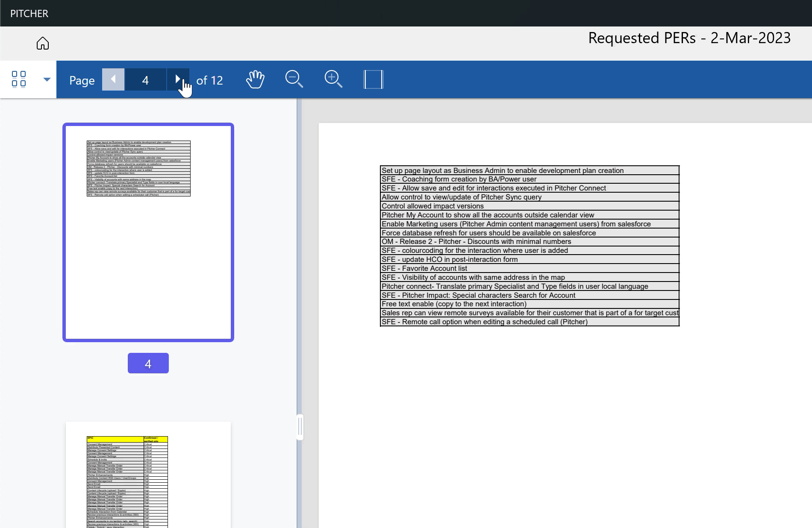Click the page 4 number label
Viewport: 812px width, 528px height.
148,364
